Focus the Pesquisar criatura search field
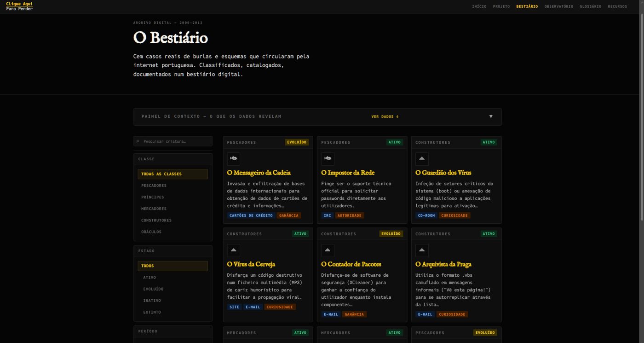Screen dimensions: 644x343 click(x=173, y=141)
